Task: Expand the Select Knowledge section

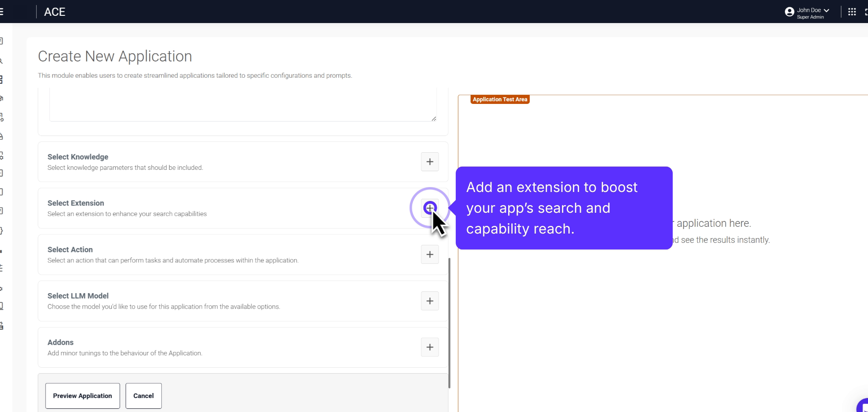Action: tap(429, 162)
